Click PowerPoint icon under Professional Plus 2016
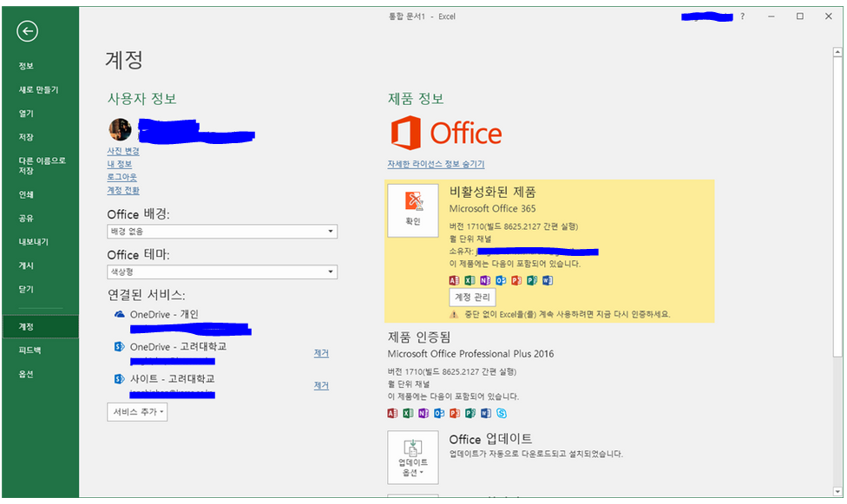The height and width of the screenshot is (504, 847). coord(455,413)
